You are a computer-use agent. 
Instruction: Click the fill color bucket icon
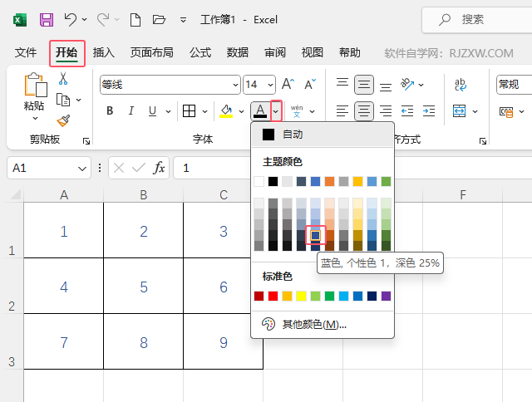[225, 110]
